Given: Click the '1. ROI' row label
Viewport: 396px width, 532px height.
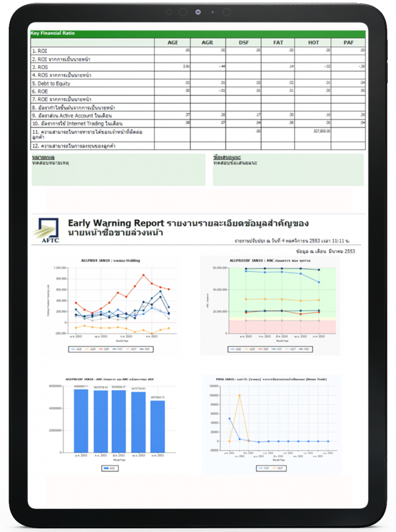Looking at the screenshot, I should click(39, 51).
